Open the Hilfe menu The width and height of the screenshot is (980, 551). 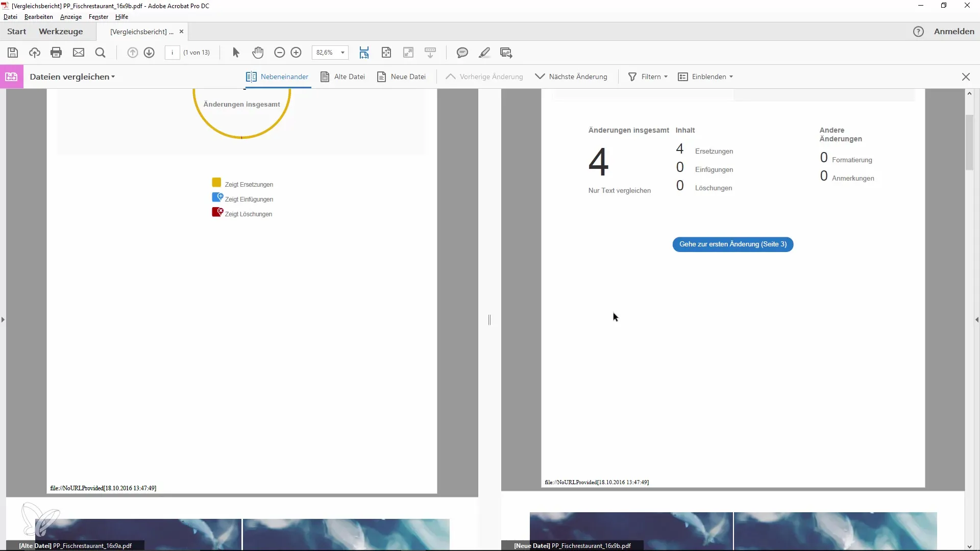(121, 17)
